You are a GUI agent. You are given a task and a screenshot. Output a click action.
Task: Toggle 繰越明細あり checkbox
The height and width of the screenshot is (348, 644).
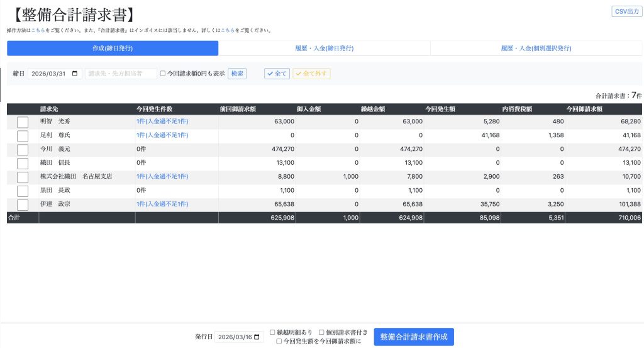coord(272,332)
